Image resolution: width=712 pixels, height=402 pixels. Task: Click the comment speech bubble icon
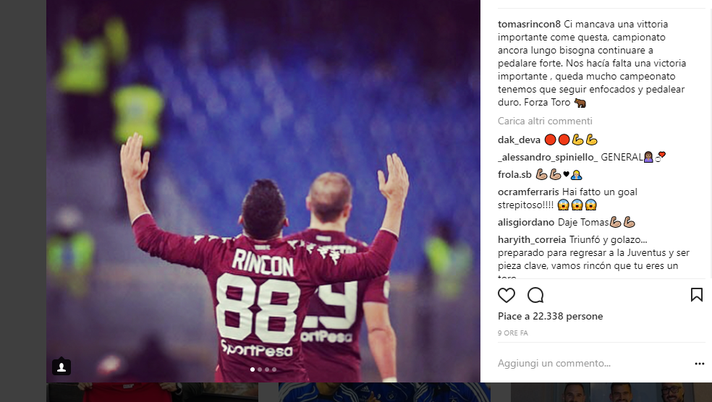point(535,296)
